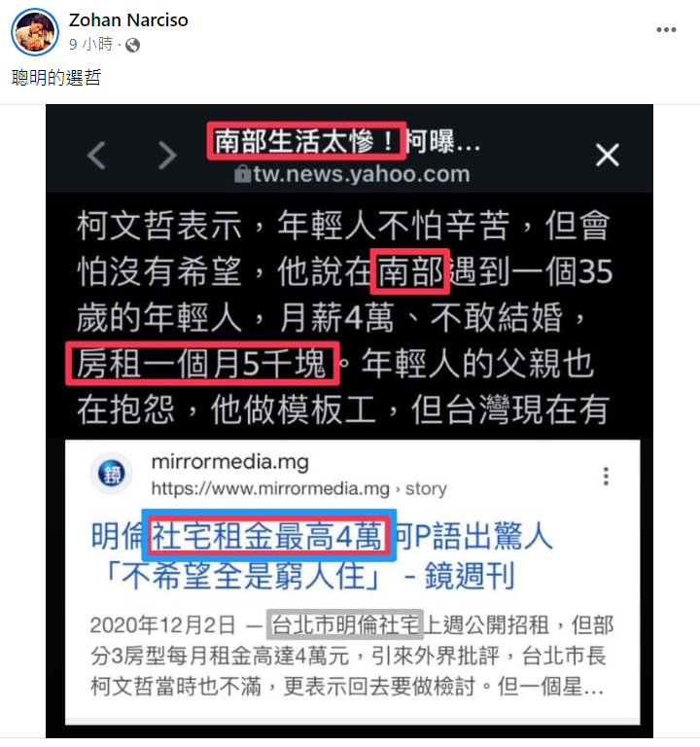700x747 pixels.
Task: Open the mirrormedia result three-dot menu
Action: pos(606,476)
